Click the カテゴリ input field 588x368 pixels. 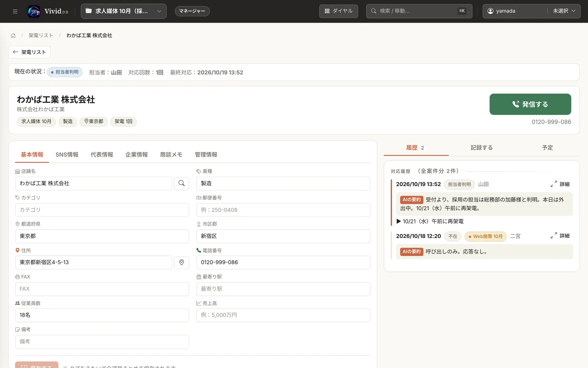click(102, 210)
